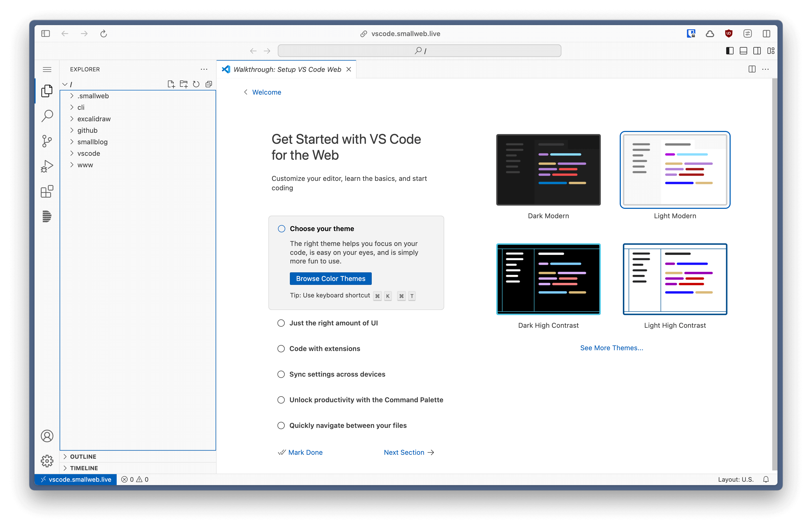Choose the Dark High Contrast theme preview

tap(548, 279)
